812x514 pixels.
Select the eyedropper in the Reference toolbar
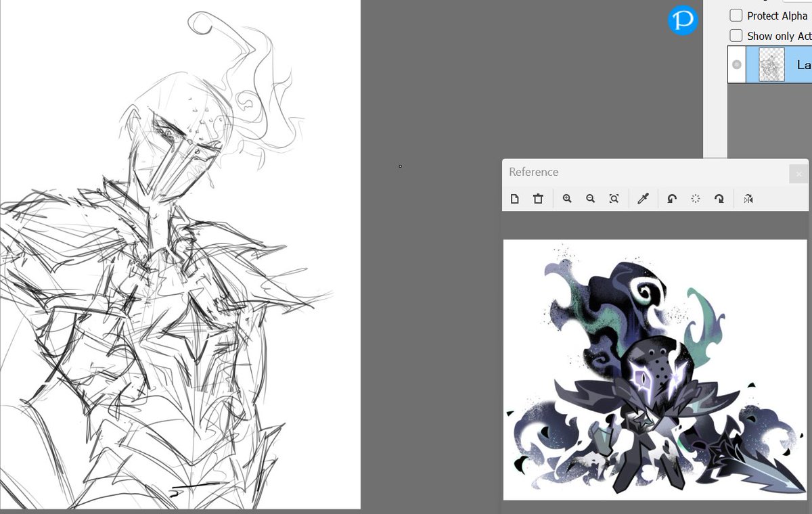coord(644,199)
